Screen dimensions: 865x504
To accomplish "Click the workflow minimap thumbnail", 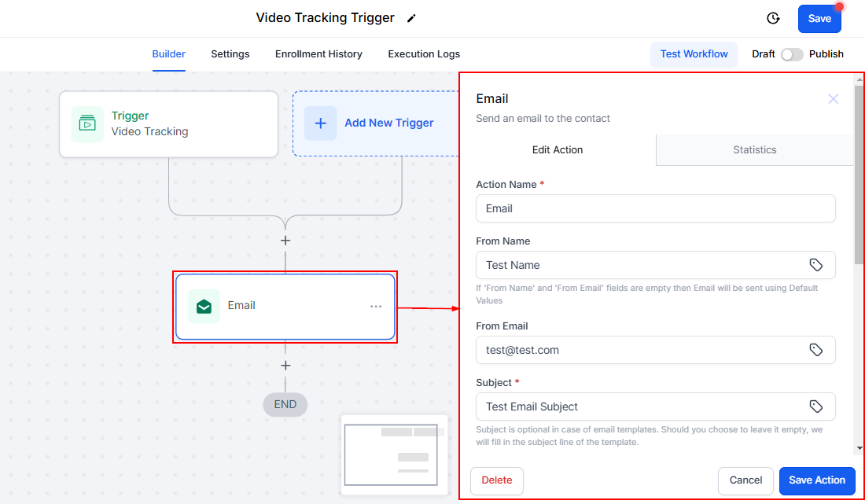I will [394, 454].
